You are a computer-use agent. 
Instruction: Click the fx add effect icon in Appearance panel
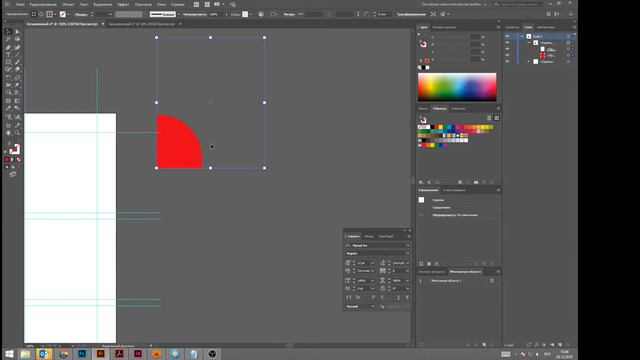click(437, 264)
